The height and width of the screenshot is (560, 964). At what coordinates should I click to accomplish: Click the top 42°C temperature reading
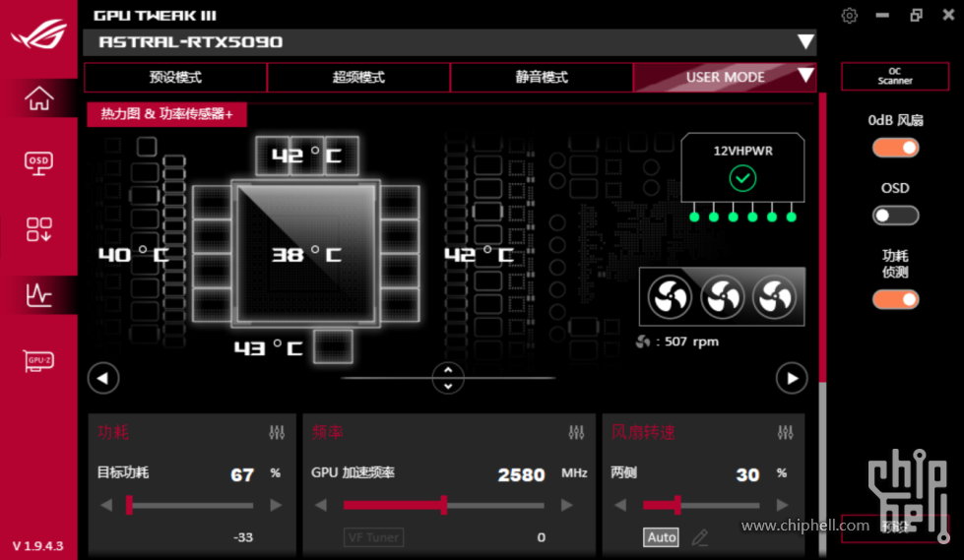(x=307, y=156)
